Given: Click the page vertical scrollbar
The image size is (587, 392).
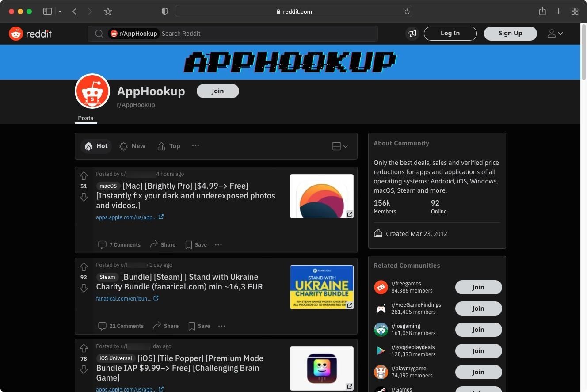Looking at the screenshot, I should click(x=583, y=52).
